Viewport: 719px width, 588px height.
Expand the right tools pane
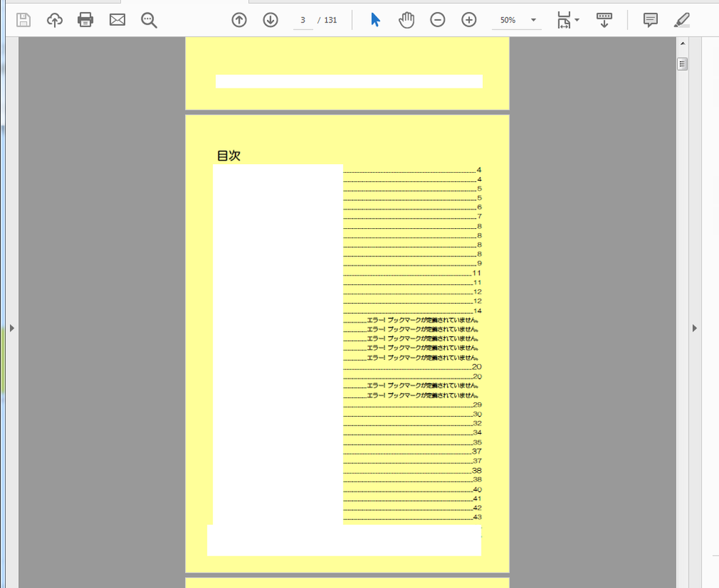[695, 328]
